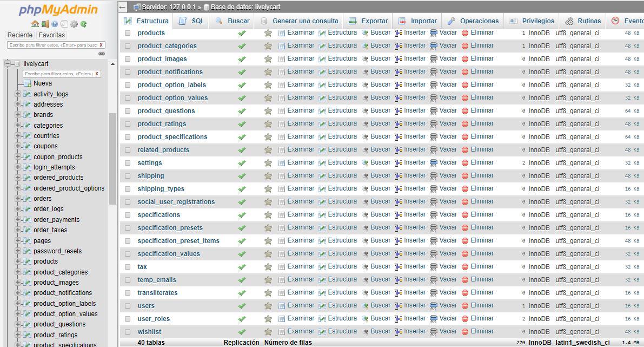Expand the activity_logs tree node
The image size is (644, 347).
[x=17, y=94]
